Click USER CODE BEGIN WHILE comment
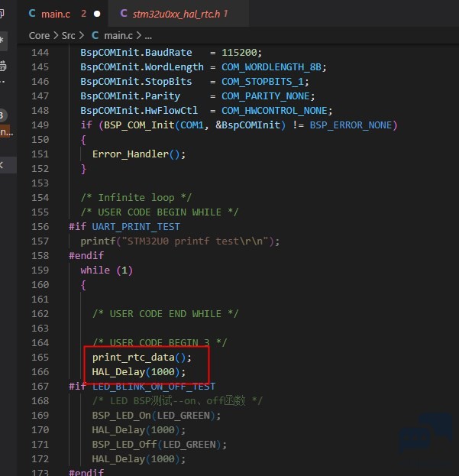The height and width of the screenshot is (476, 459). 160,212
